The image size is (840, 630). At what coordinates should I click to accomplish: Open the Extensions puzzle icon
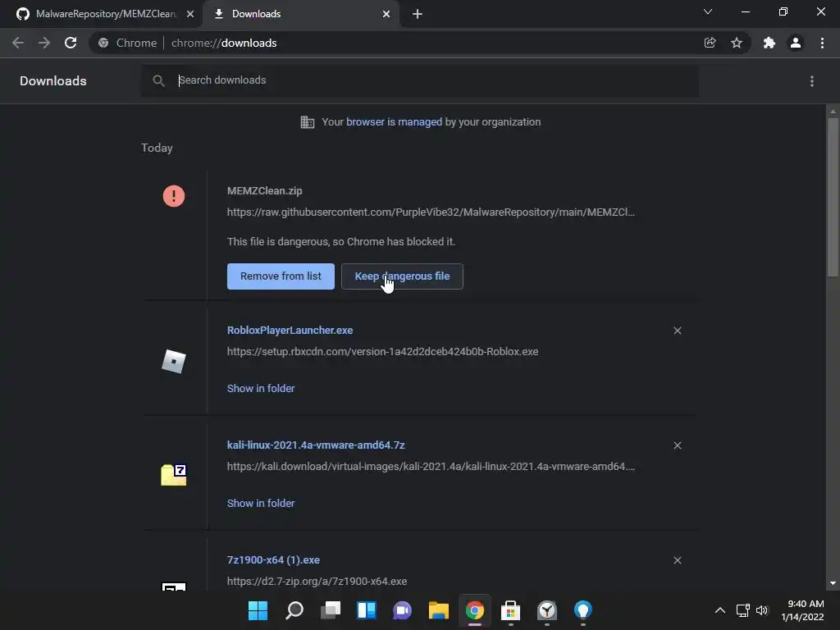pos(769,43)
